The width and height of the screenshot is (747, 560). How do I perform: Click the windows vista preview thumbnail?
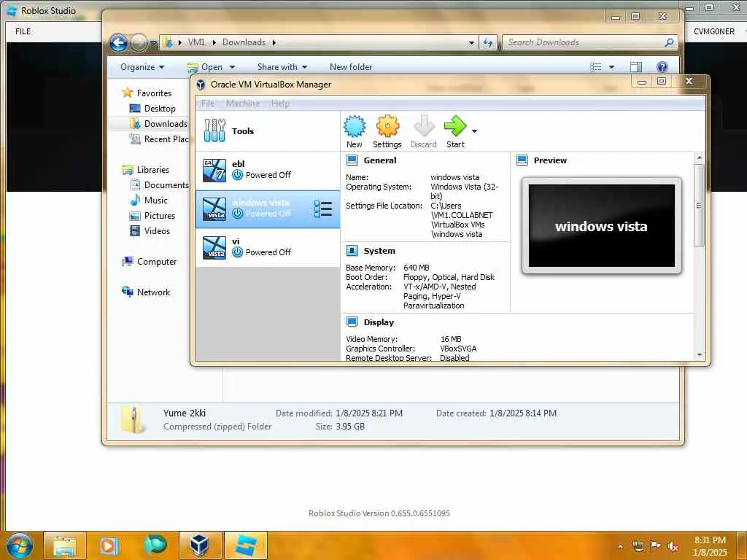(602, 226)
